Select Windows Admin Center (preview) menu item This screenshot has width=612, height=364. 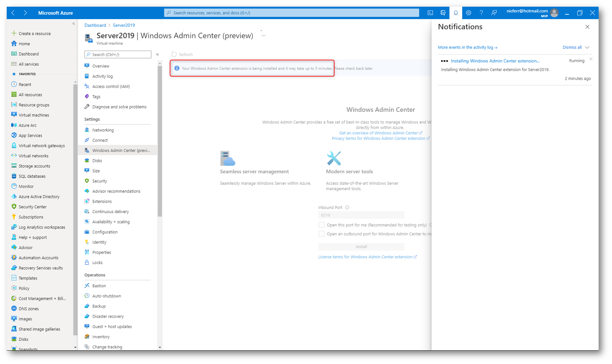118,150
